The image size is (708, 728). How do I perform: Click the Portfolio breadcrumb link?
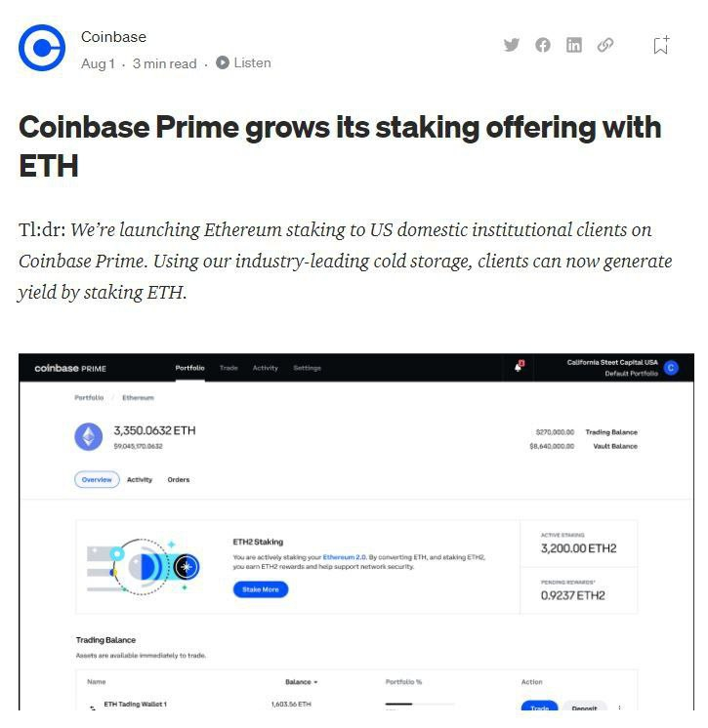click(88, 398)
